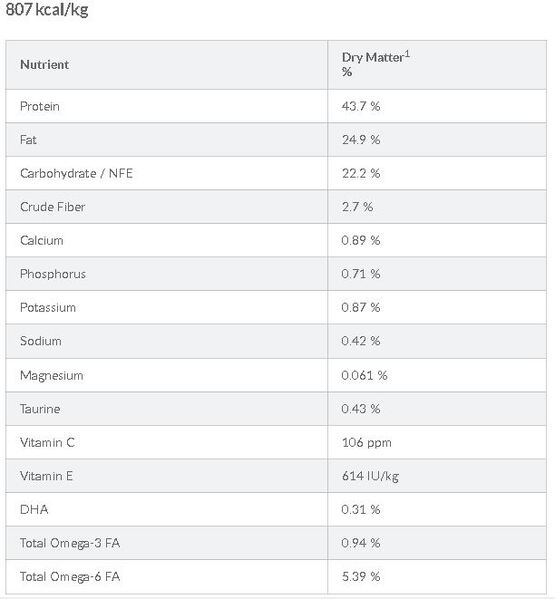This screenshot has height=599, width=555.
Task: Click the Vitamin C 106 ppm value
Action: pyautogui.click(x=367, y=442)
